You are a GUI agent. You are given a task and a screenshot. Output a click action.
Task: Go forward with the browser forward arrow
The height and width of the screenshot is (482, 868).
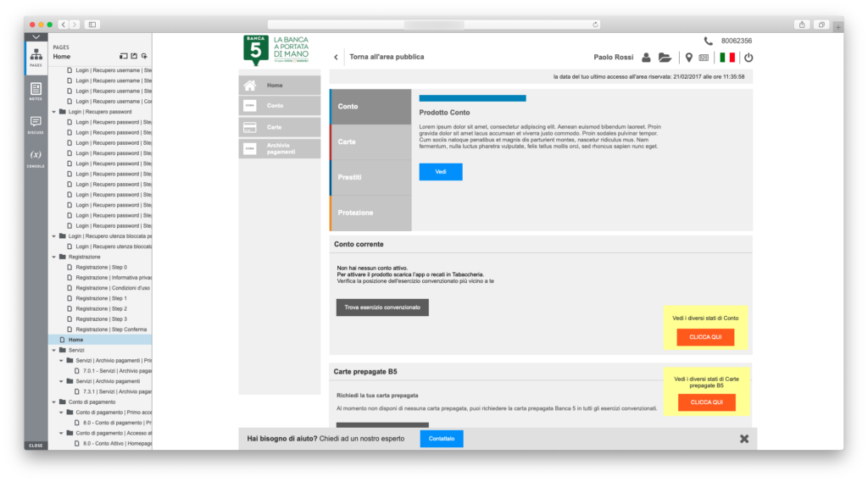75,25
